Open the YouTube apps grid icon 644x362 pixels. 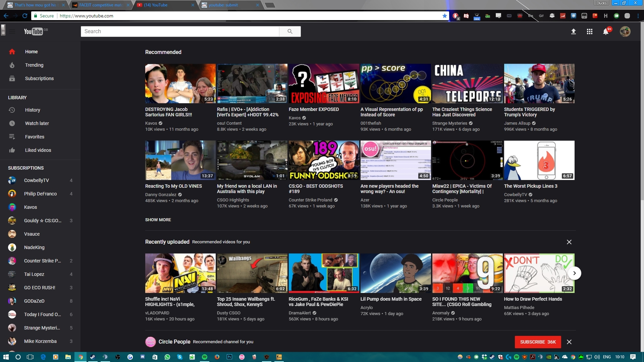pos(589,31)
